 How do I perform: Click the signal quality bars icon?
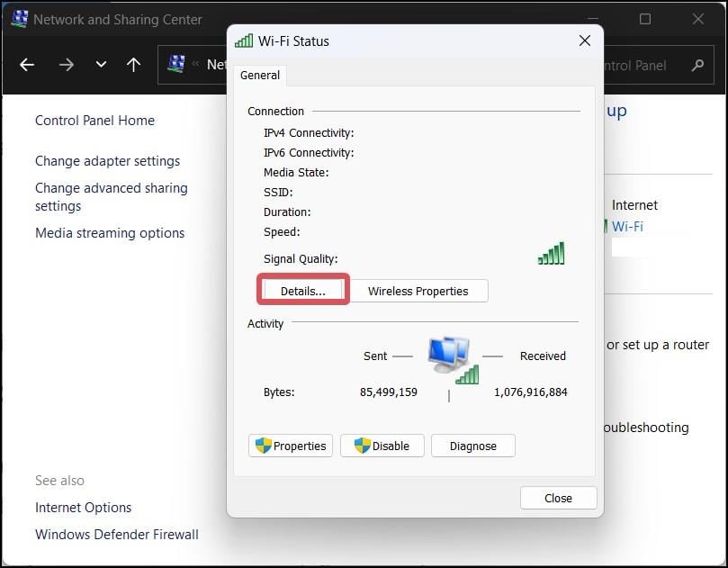point(552,254)
